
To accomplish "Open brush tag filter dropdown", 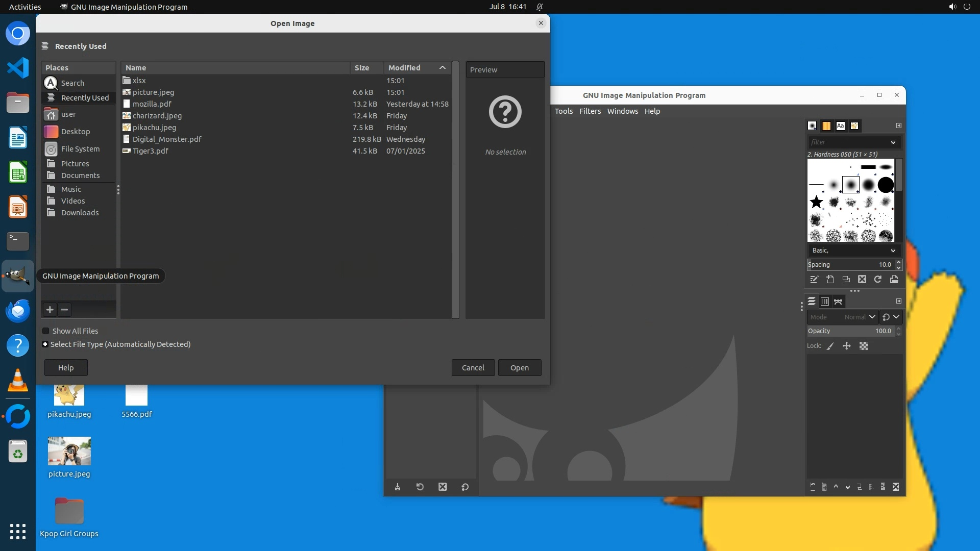I will tap(893, 142).
